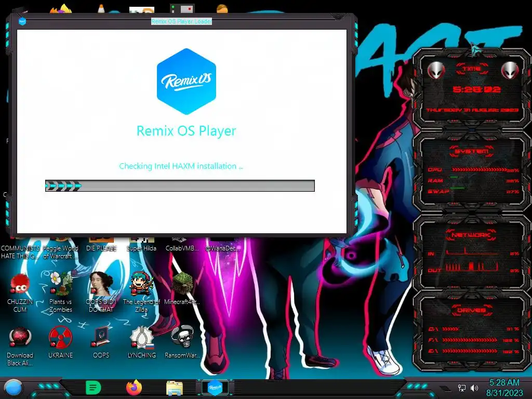
Task: Open the UKRAINE radiation symbol icon
Action: point(61,343)
